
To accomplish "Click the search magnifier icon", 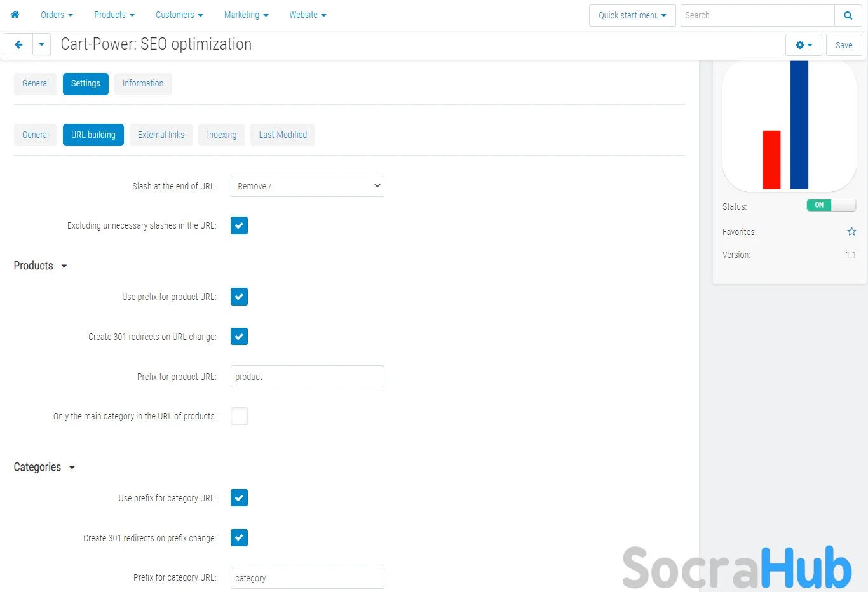I will 848,15.
